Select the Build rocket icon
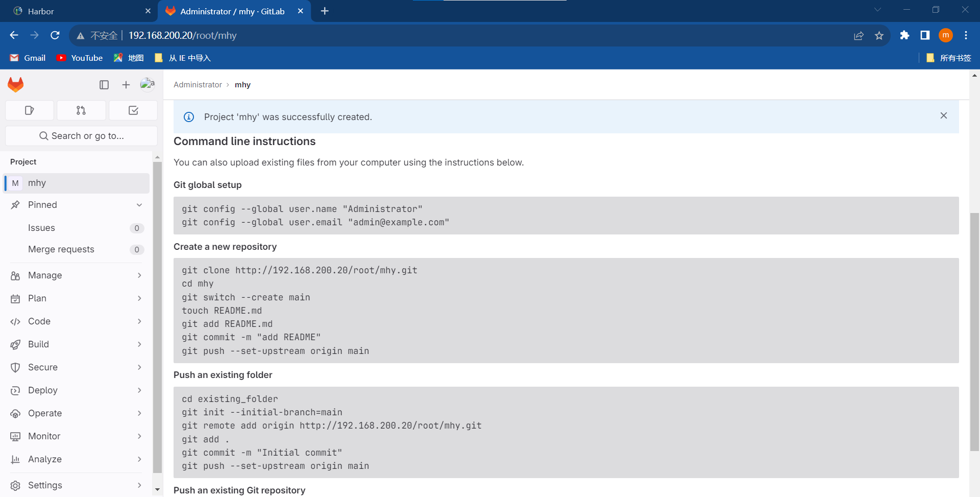The width and height of the screenshot is (980, 497). [15, 344]
